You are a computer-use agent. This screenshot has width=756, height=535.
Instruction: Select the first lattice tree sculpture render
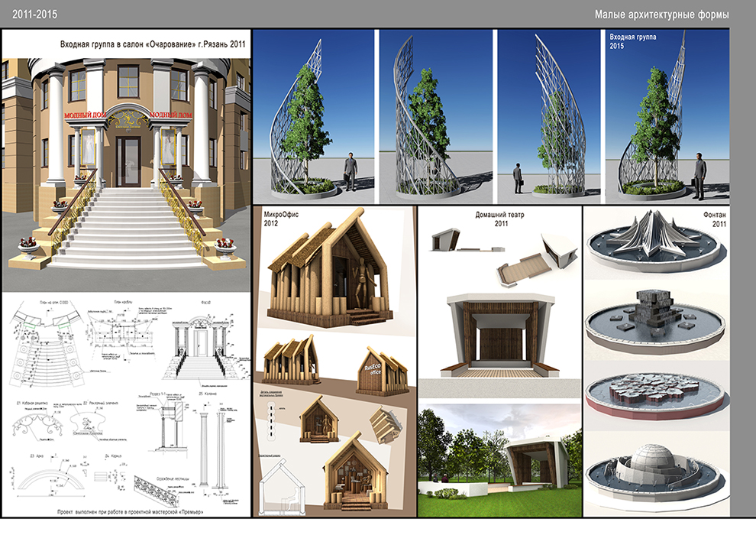coord(313,116)
